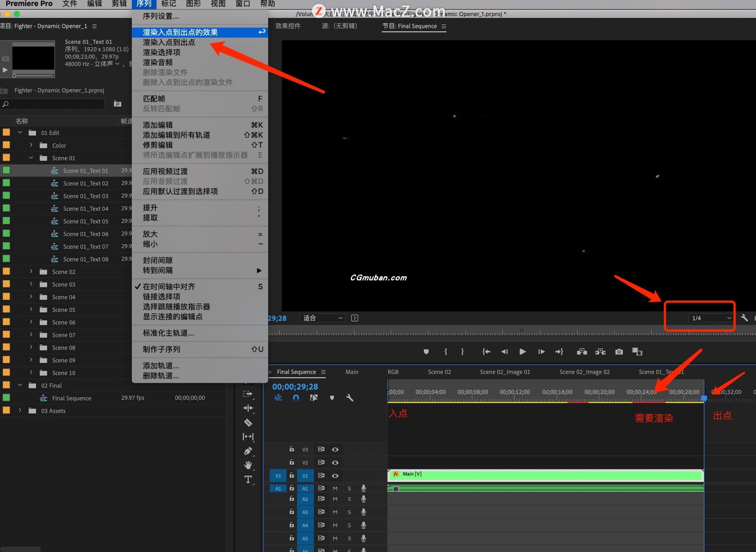Screen dimensions: 756x552
Task: Expand the Scene 02 bin
Action: [x=31, y=272]
